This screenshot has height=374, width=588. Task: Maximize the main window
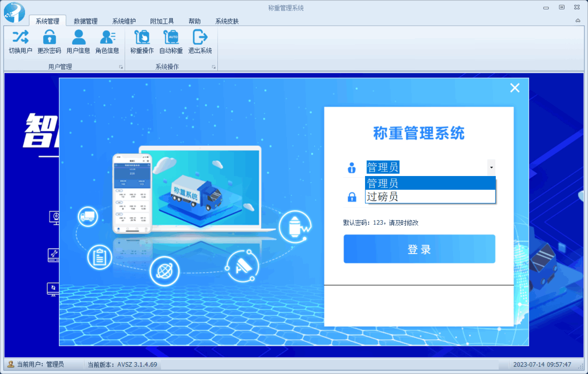point(562,7)
